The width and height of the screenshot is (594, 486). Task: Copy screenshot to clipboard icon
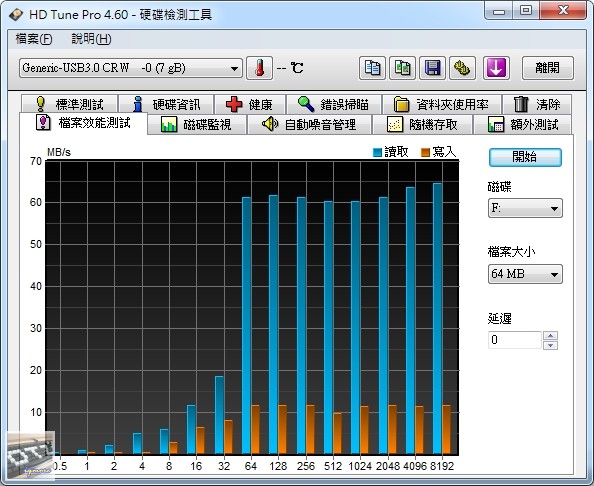click(402, 68)
